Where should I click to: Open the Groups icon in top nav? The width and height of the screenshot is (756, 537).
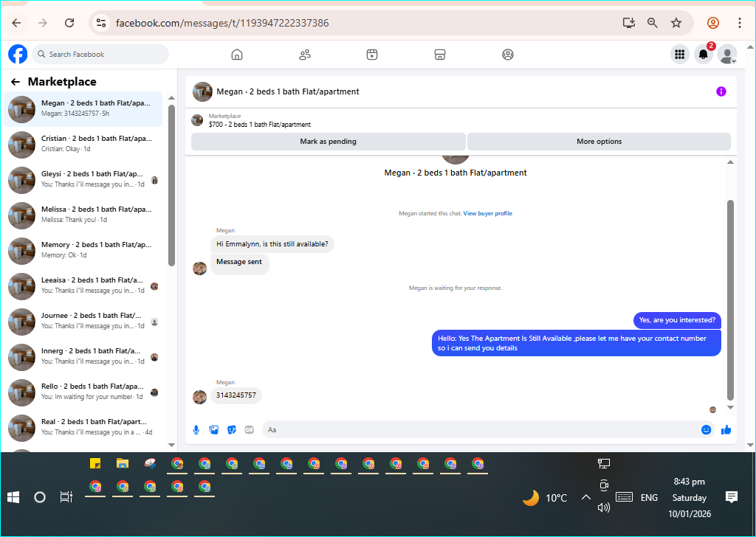tap(508, 55)
